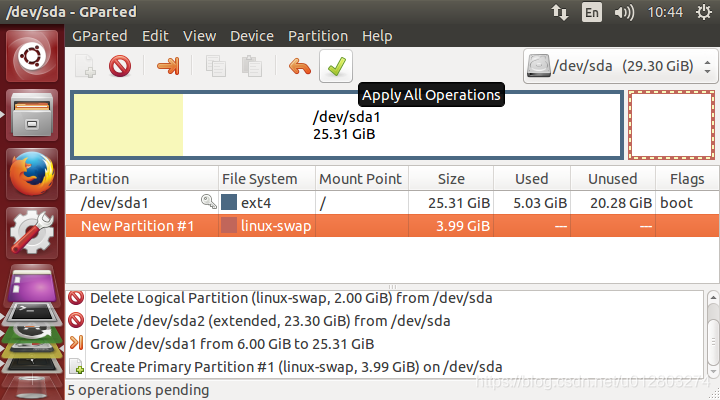Click delete icon of /dev/sda2 operation

pyautogui.click(x=76, y=320)
